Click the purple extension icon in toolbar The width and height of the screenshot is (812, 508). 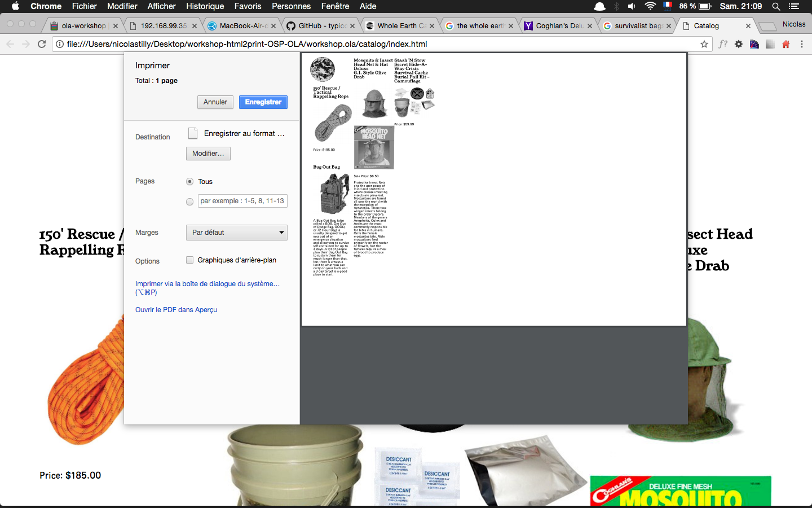[754, 44]
